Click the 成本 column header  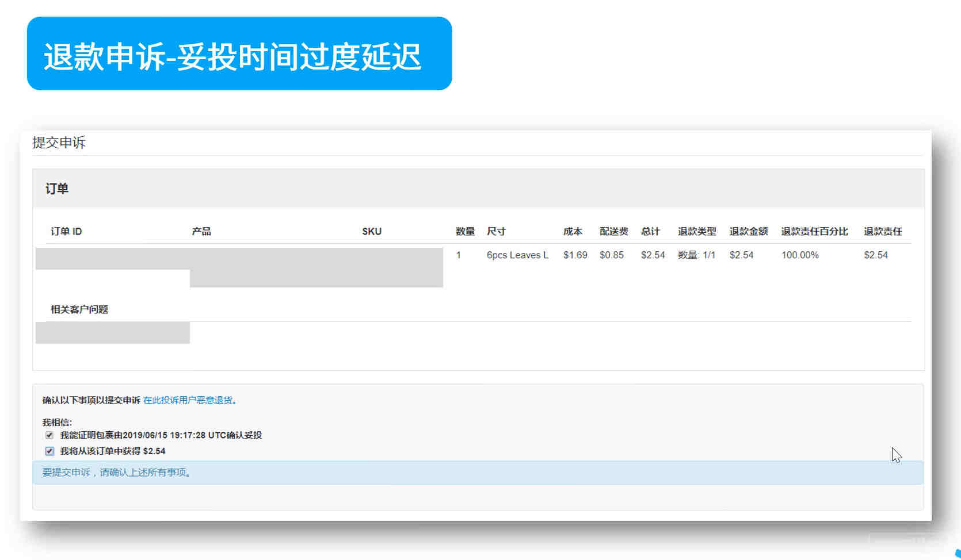[x=573, y=231]
